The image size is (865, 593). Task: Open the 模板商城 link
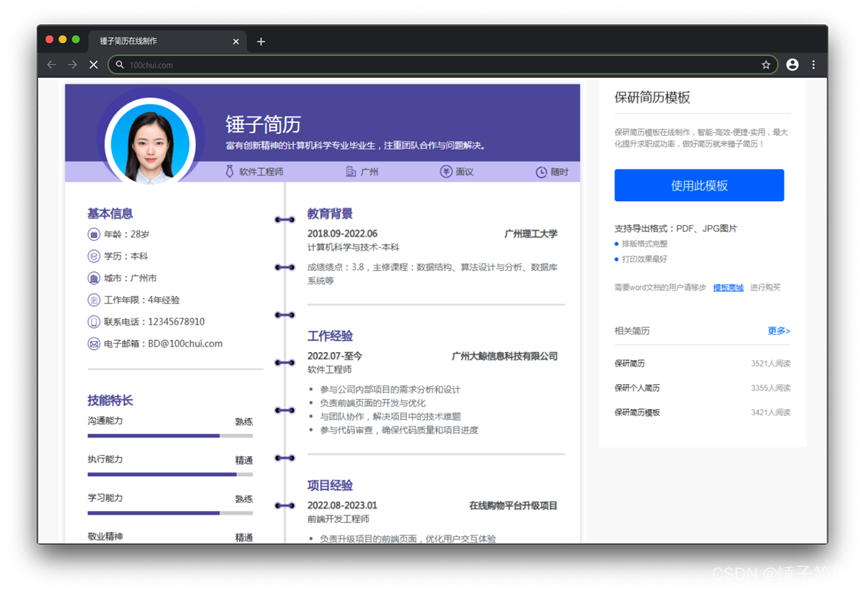pyautogui.click(x=728, y=287)
